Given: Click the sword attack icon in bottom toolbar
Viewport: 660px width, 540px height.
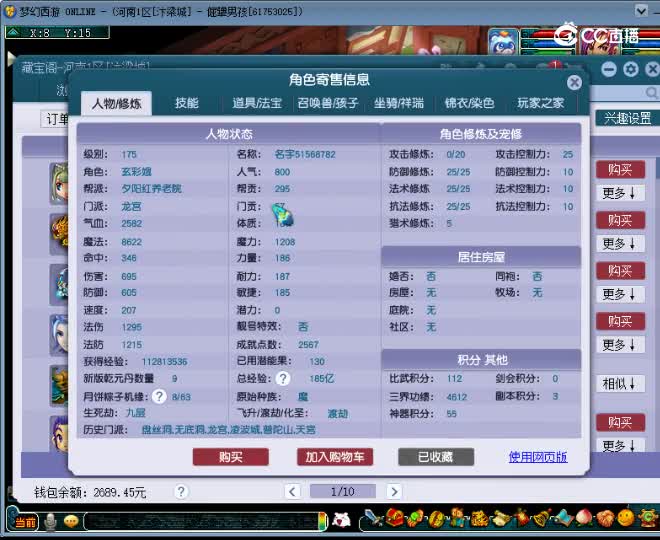Looking at the screenshot, I should coord(373,518).
